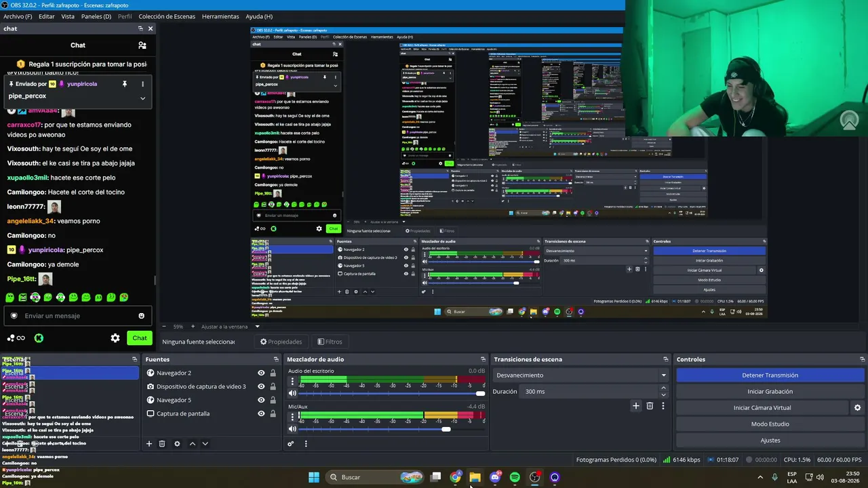Open the Vista menu
The width and height of the screenshot is (868, 488).
68,16
